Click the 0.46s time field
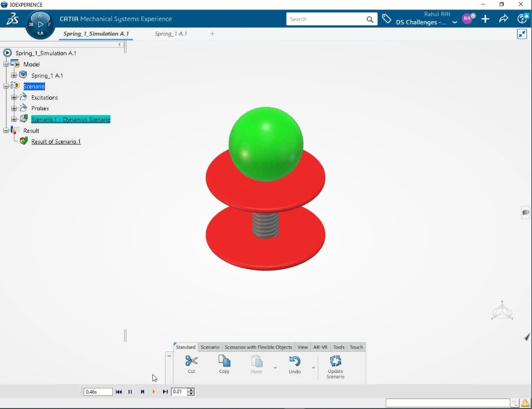 coord(98,392)
